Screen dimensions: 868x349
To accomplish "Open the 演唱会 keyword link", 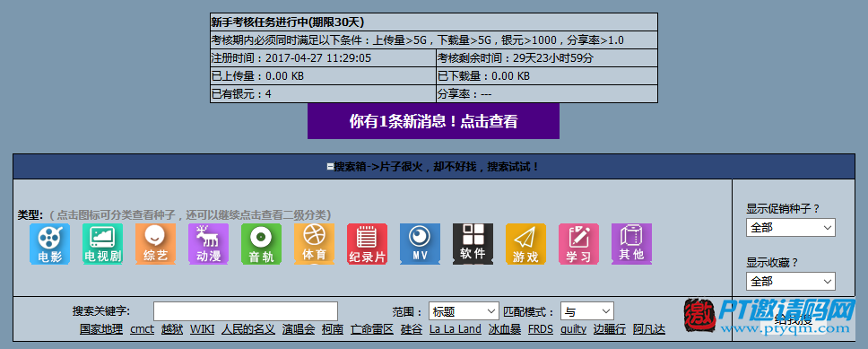I will tap(299, 329).
